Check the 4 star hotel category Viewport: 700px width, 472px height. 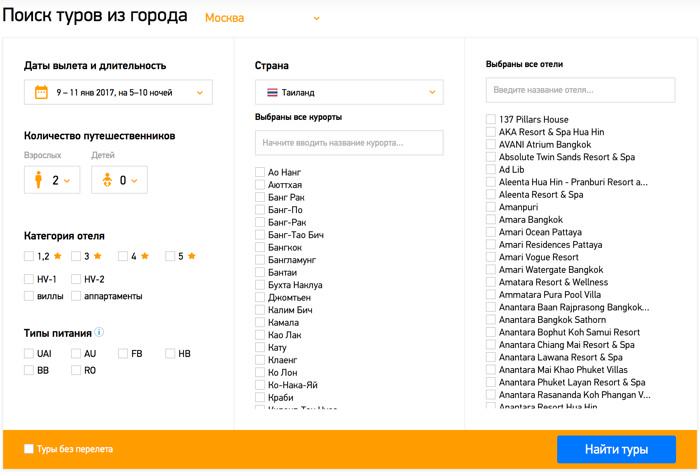(x=123, y=256)
